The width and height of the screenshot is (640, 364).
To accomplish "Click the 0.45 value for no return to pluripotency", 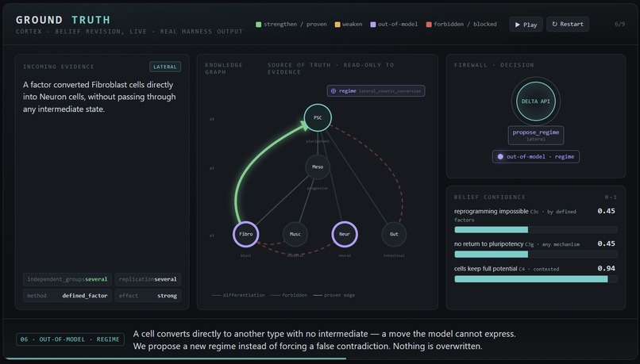I will pyautogui.click(x=606, y=243).
